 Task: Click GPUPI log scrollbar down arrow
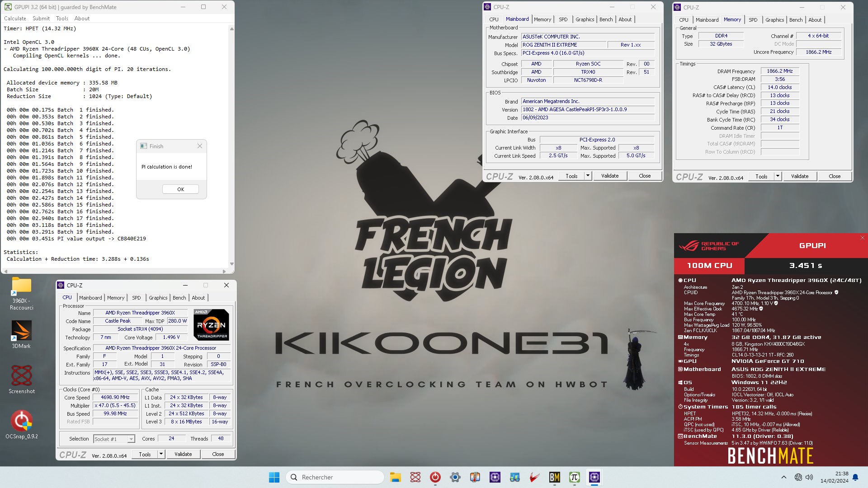[231, 264]
